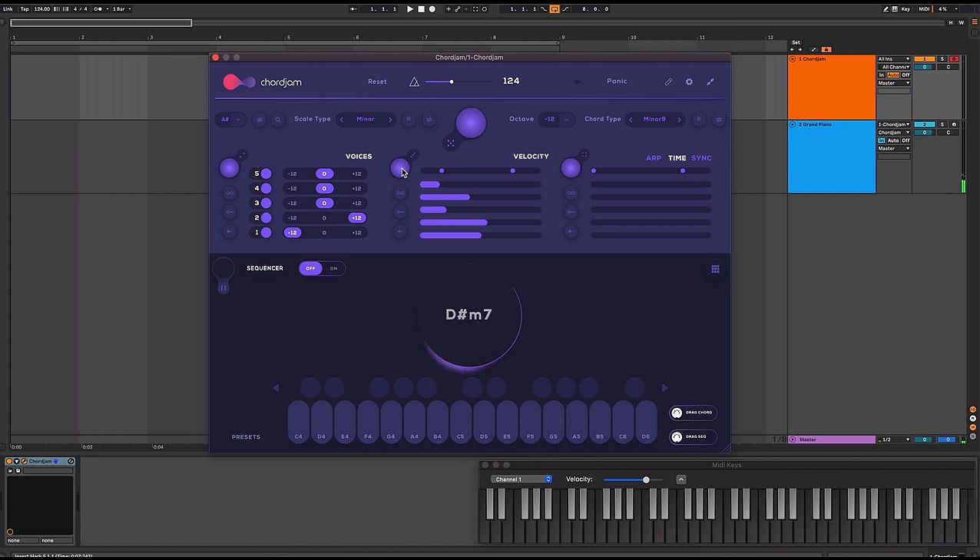Open the sequencer grid icon
The width and height of the screenshot is (980, 560).
tap(715, 269)
